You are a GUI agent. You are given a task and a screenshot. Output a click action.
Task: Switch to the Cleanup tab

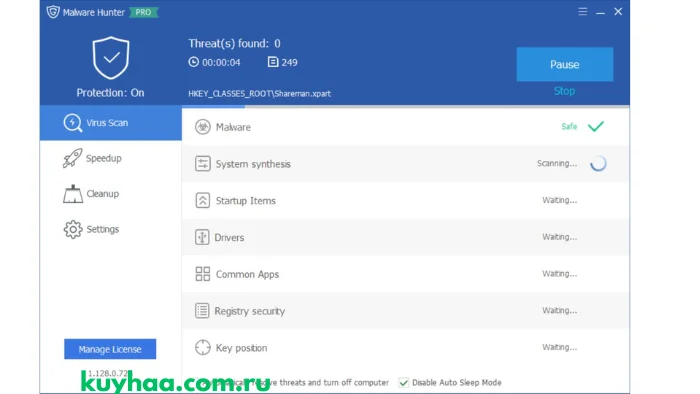[x=111, y=194]
